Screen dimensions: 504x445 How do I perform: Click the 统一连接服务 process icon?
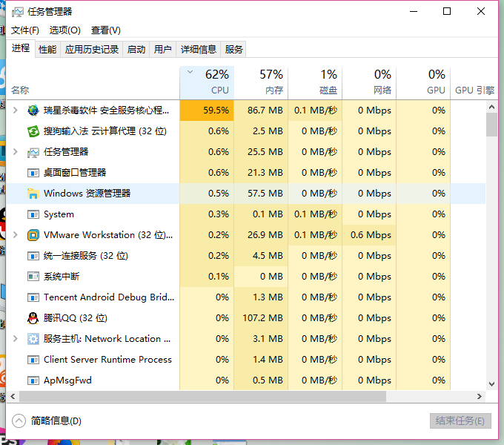click(x=33, y=256)
